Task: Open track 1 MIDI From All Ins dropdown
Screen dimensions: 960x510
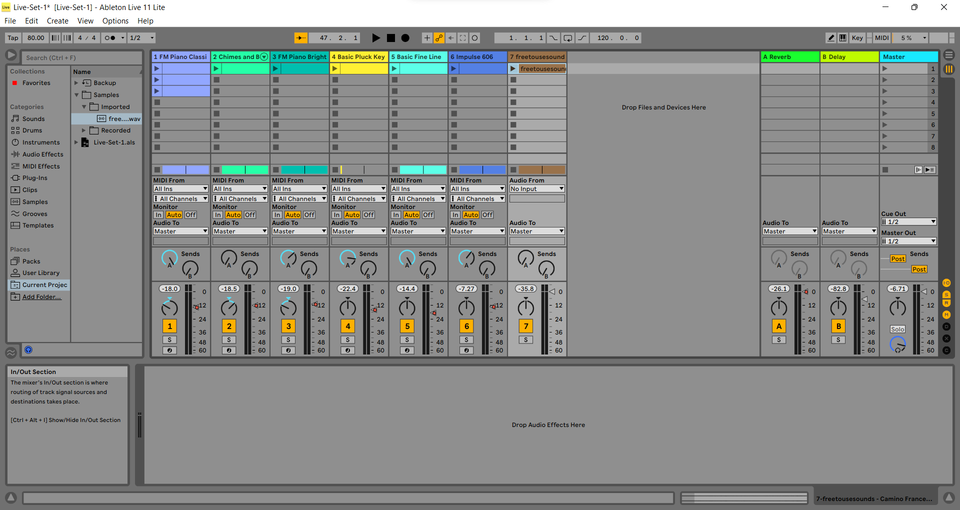Action: pos(181,189)
